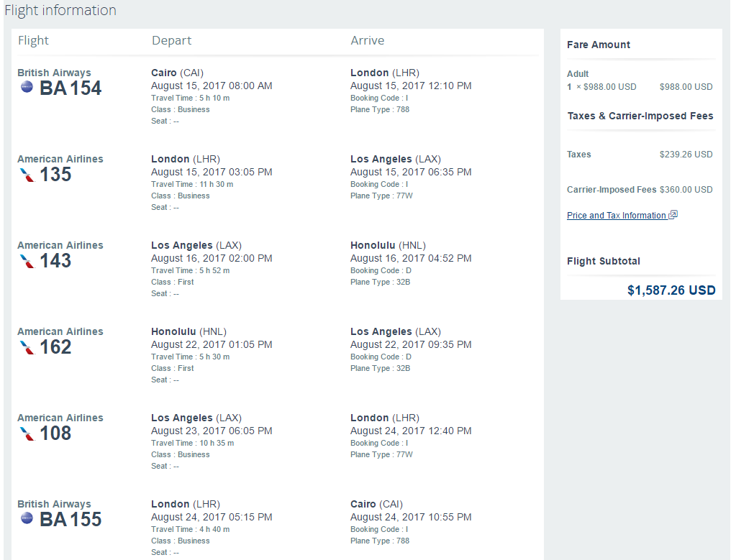Screen dimensions: 736x560
Task: Click 'August 23, 2017 06:05 PM' departure time
Action: pos(212,431)
